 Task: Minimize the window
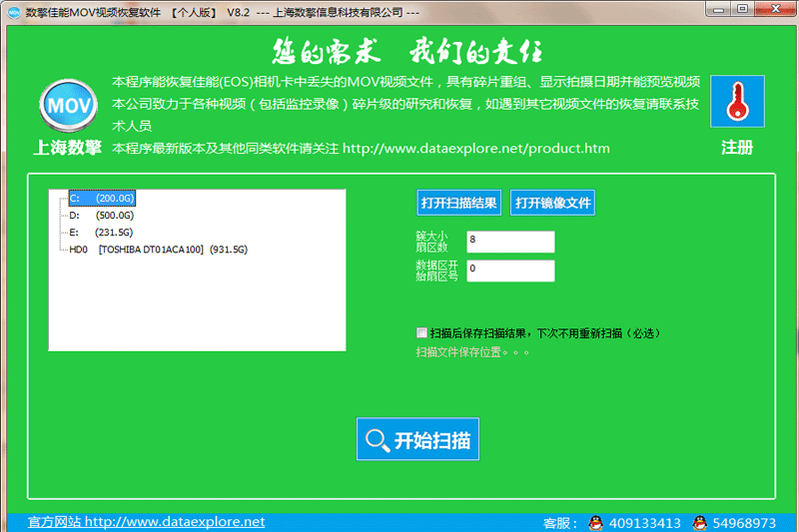tap(718, 9)
